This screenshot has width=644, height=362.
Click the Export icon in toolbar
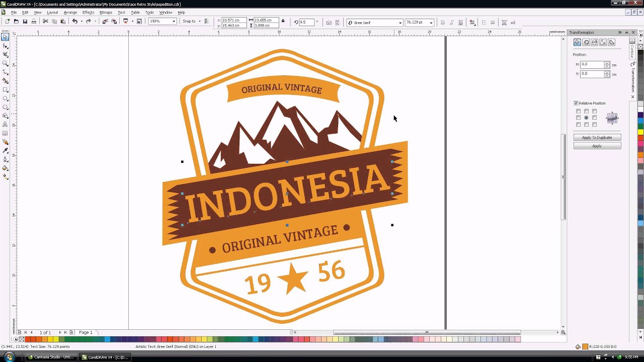pos(114,22)
